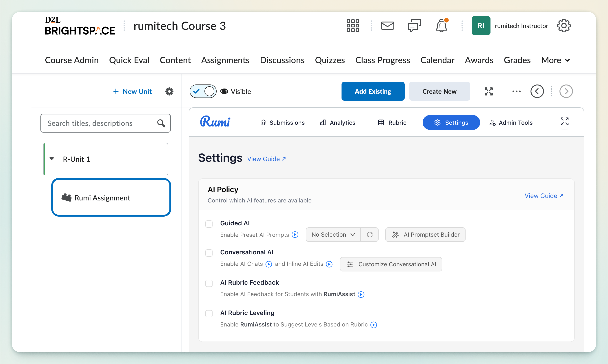Open the subscription alerts chat icon
This screenshot has height=364, width=608.
click(x=414, y=26)
